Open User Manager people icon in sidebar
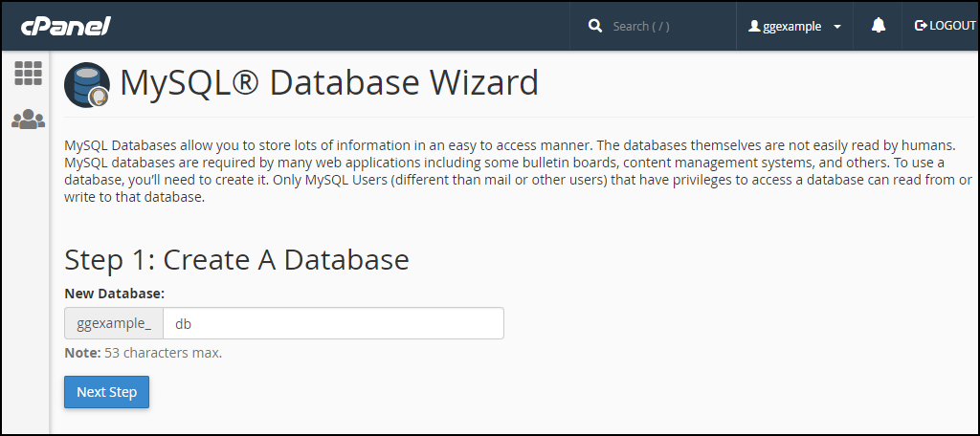 click(x=28, y=119)
